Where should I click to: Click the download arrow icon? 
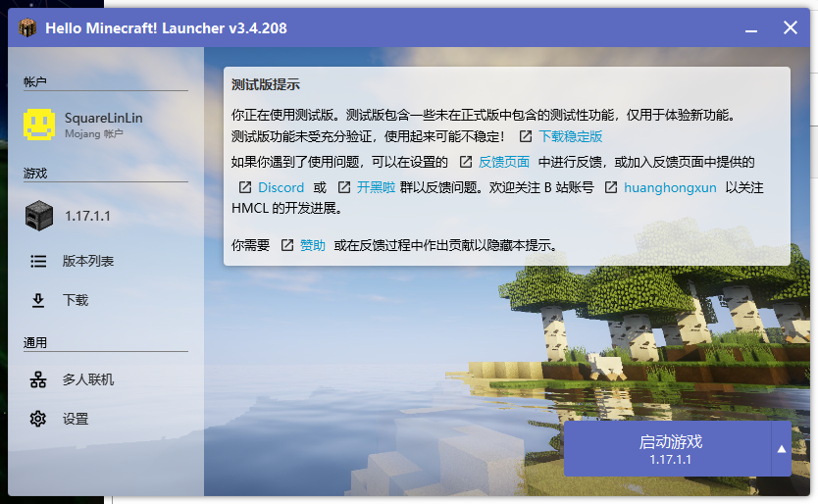pyautogui.click(x=38, y=300)
